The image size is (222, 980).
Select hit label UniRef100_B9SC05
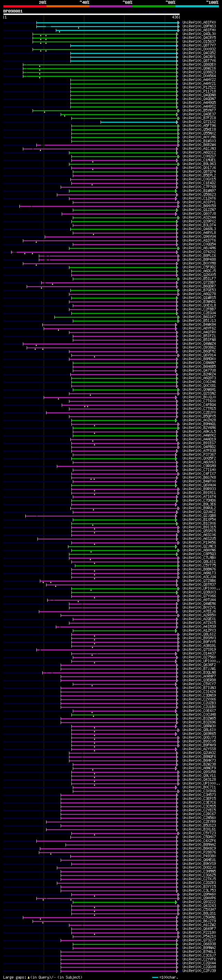pyautogui.click(x=199, y=742)
